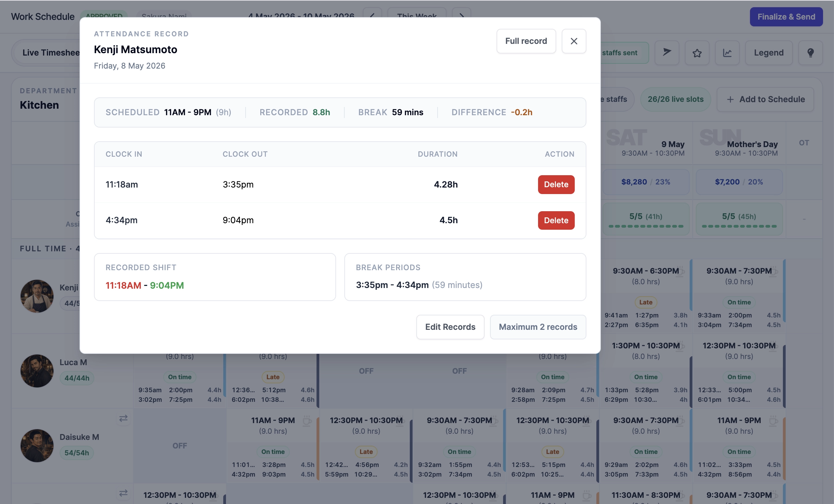Image resolution: width=834 pixels, height=504 pixels.
Task: Click the break cup icon on Daisuke's Sunday shift
Action: [773, 420]
